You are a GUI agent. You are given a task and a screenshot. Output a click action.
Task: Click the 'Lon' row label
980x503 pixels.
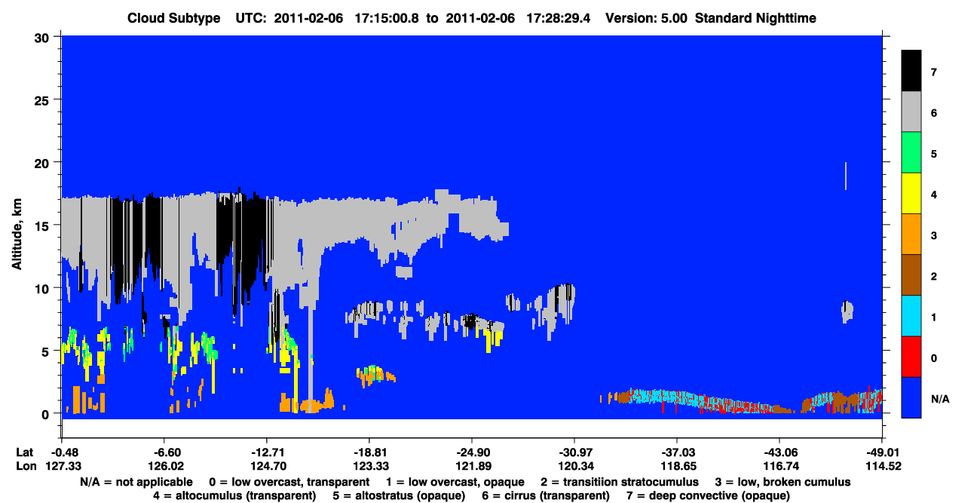point(26,466)
